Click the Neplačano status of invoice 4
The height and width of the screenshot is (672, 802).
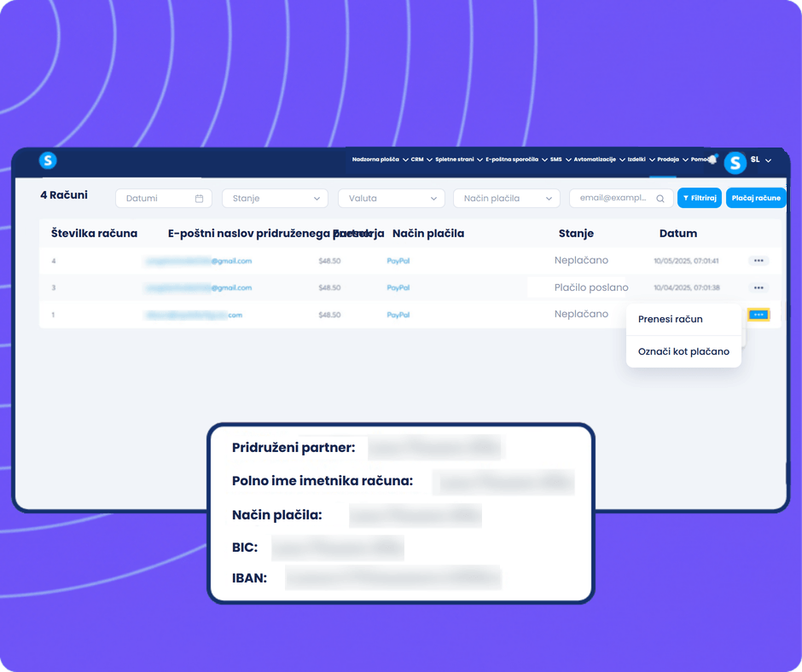point(581,260)
